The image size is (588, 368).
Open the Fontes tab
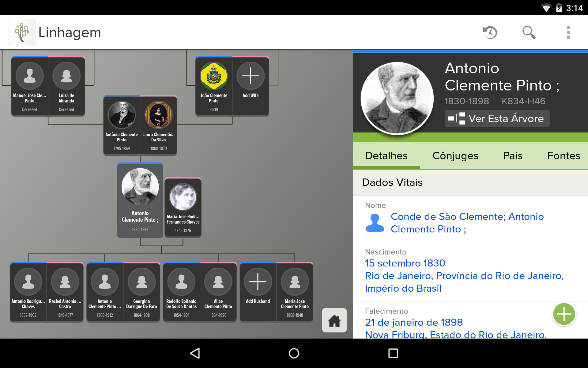tap(563, 155)
